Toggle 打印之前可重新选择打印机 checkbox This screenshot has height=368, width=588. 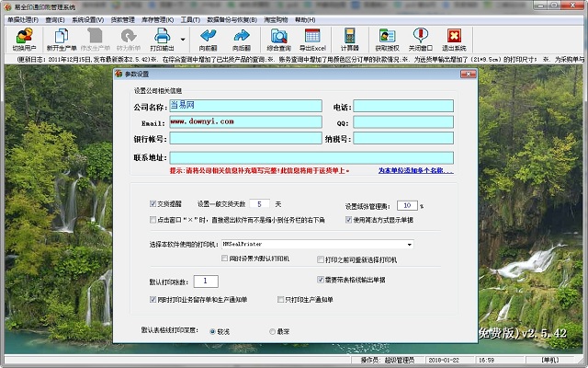[320, 260]
